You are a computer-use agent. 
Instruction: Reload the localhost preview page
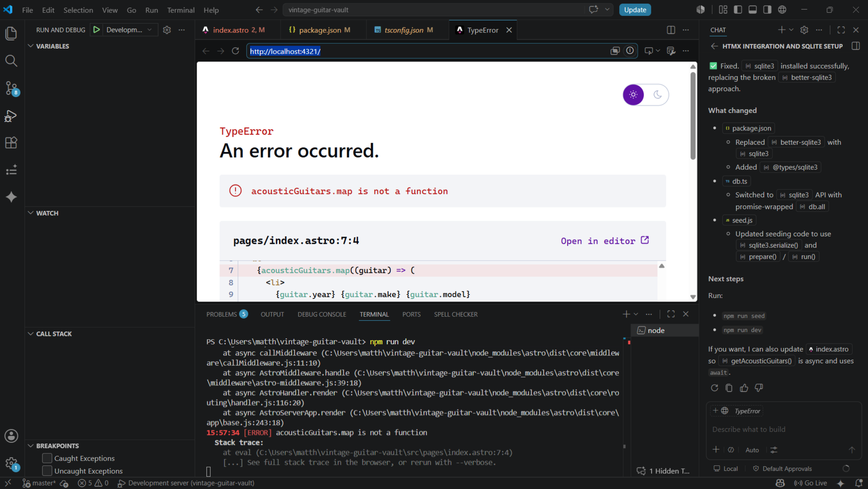[x=235, y=51]
